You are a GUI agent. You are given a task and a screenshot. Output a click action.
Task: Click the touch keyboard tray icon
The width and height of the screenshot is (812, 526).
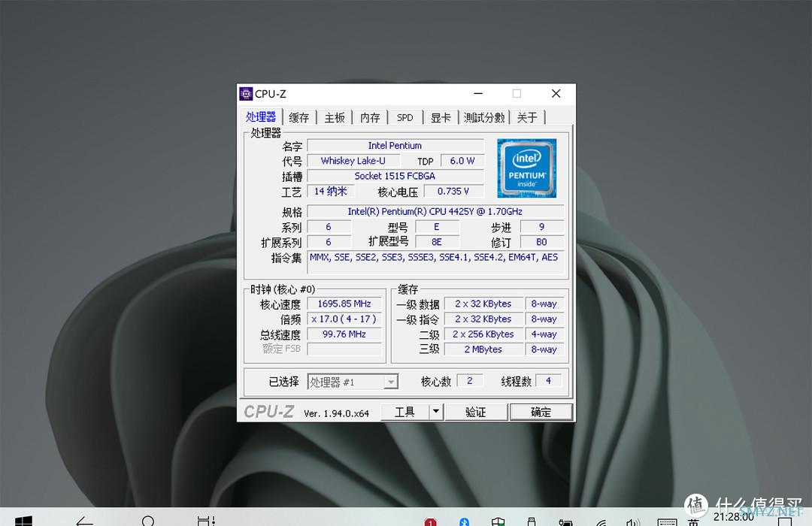coord(667,522)
